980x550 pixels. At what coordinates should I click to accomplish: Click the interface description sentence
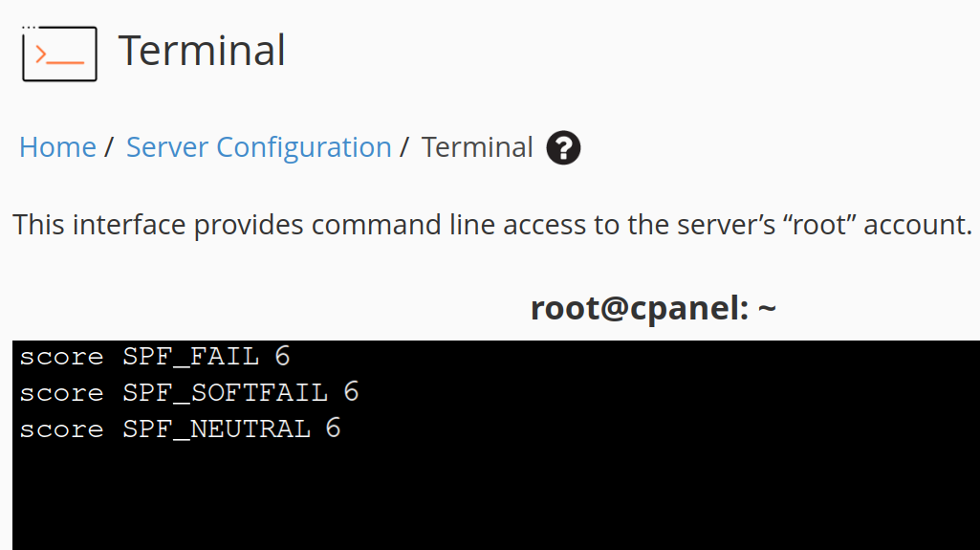pos(492,225)
